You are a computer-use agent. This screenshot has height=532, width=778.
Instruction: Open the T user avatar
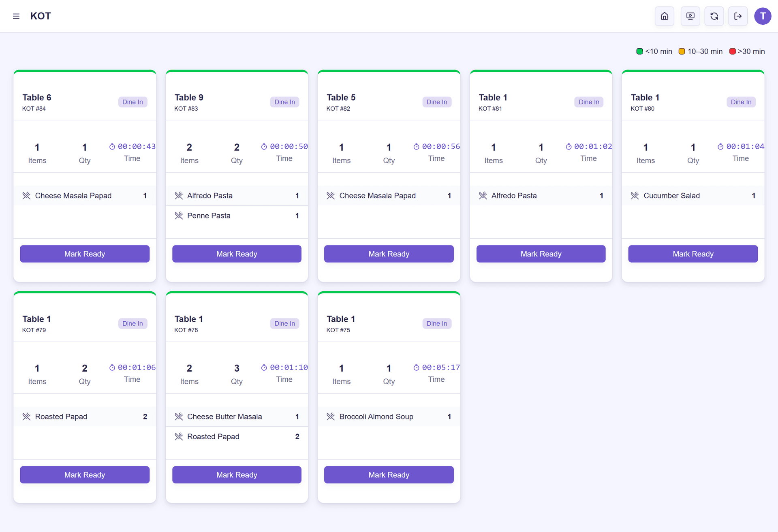763,16
